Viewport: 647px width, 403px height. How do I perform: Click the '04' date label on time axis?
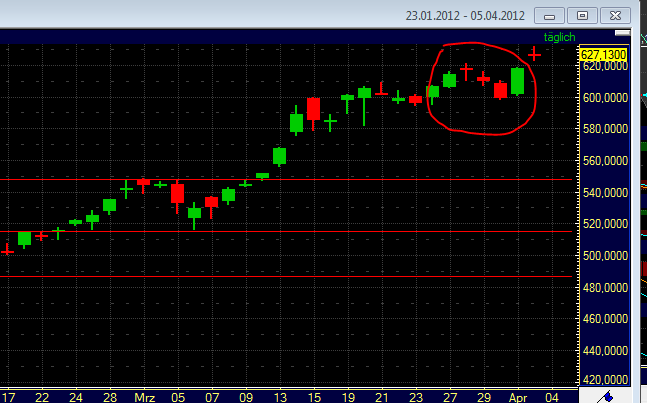point(552,398)
